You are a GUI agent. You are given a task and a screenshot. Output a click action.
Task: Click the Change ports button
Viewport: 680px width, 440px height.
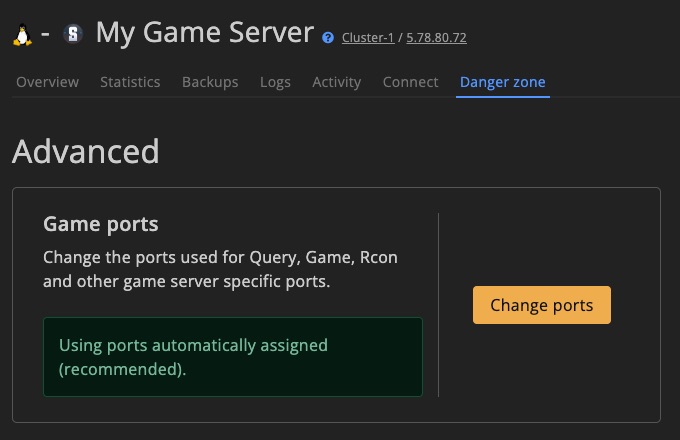[542, 305]
